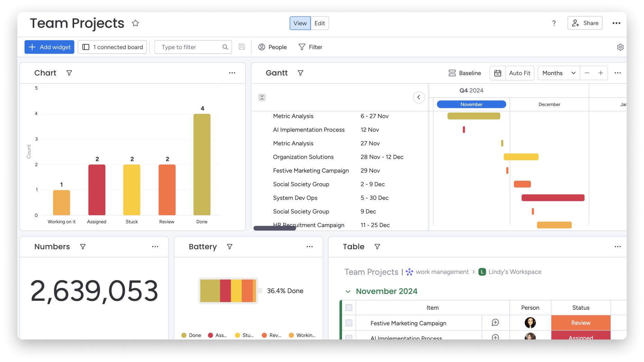Open the dashboard settings gear
Viewport: 644px width, 362px height.
[620, 47]
